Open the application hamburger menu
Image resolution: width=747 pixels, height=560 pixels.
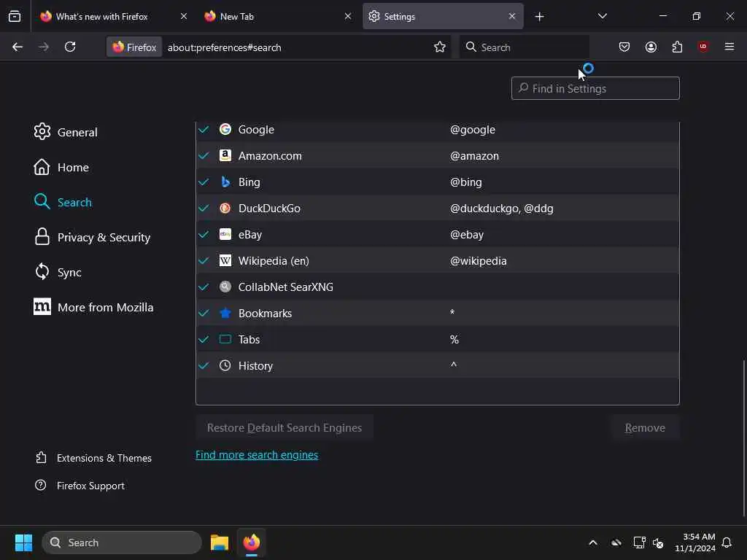coord(729,47)
